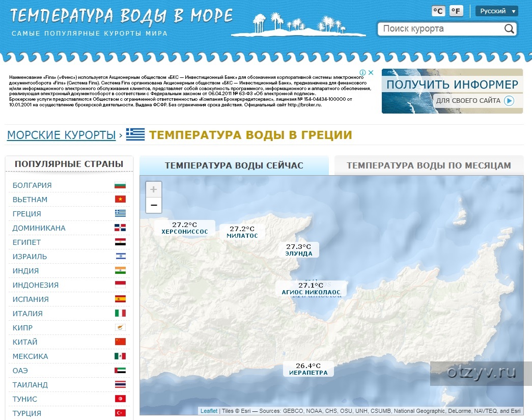Image resolution: width=532 pixels, height=420 pixels.
Task: Click the 'Получить информер' banner
Action: [452, 91]
